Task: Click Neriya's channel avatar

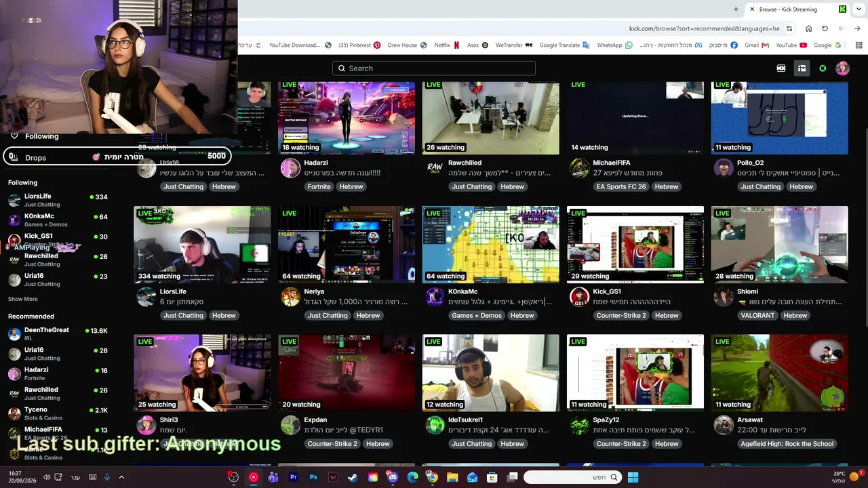Action: (x=290, y=297)
